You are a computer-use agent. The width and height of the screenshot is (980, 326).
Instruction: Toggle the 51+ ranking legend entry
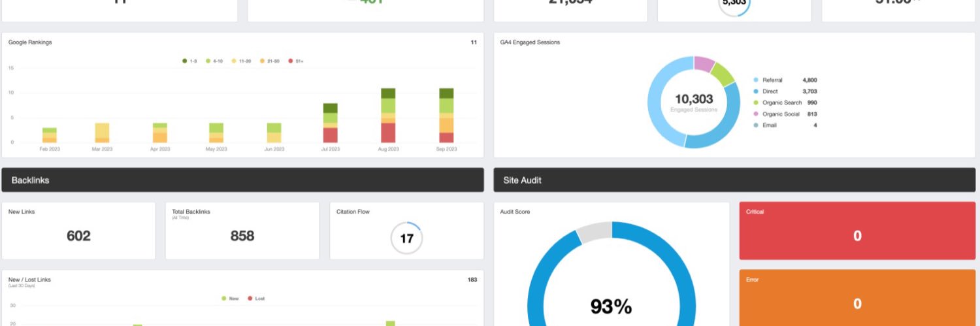pyautogui.click(x=296, y=61)
